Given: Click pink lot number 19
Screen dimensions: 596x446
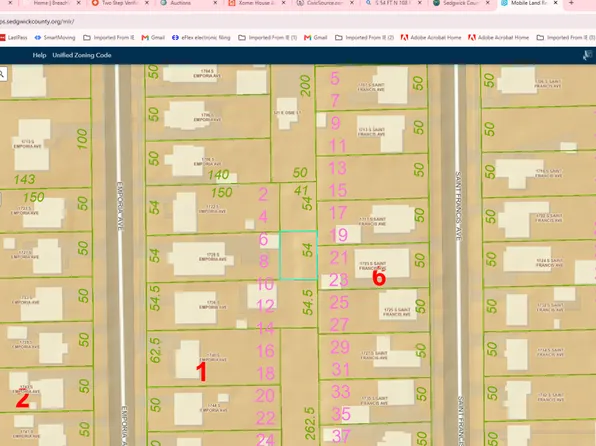Looking at the screenshot, I should coord(338,235).
